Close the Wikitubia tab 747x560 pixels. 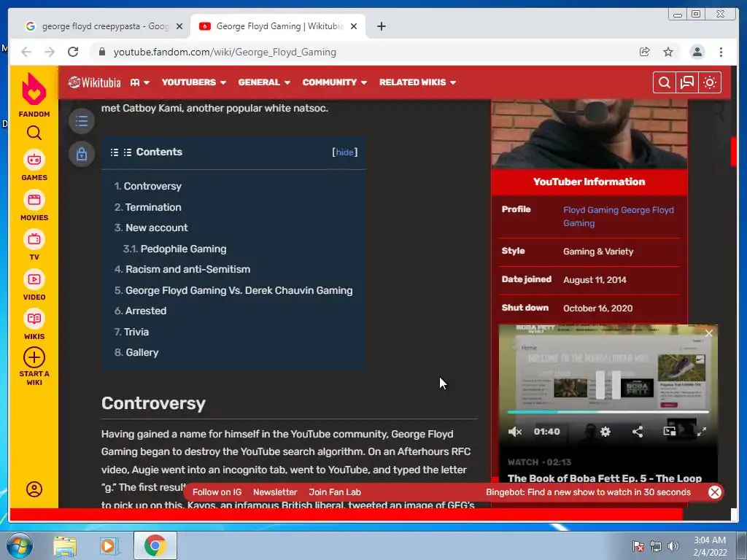[x=354, y=26]
